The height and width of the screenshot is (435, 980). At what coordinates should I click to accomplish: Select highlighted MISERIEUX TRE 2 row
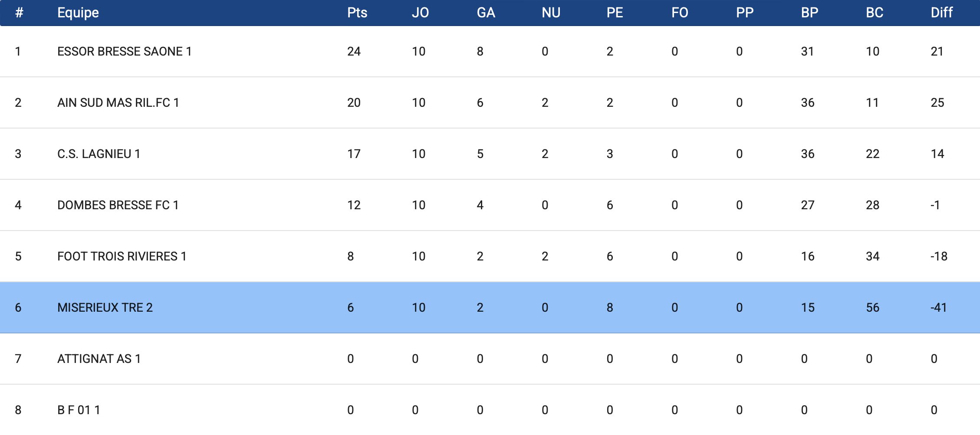pyautogui.click(x=490, y=308)
